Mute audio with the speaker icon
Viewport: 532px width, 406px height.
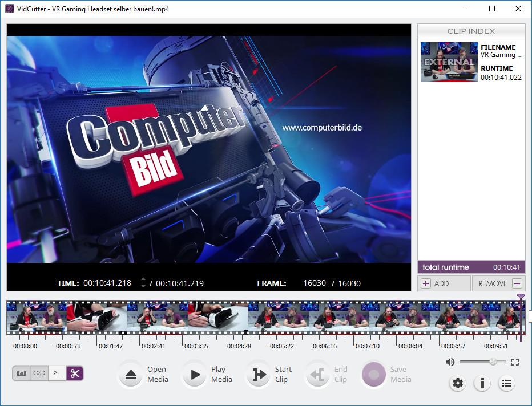tap(450, 362)
